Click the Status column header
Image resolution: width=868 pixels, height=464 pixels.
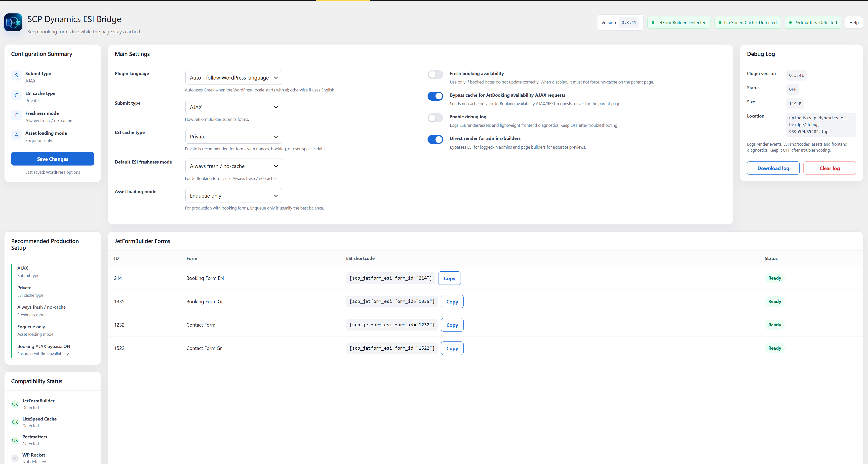click(771, 258)
